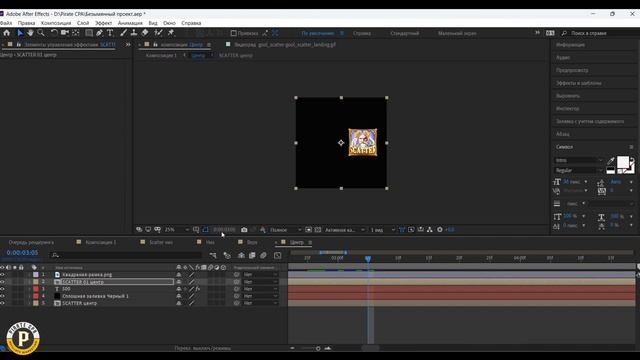Toggle the fx switch on the 500 layer
This screenshot has width=640, height=360.
point(198,289)
